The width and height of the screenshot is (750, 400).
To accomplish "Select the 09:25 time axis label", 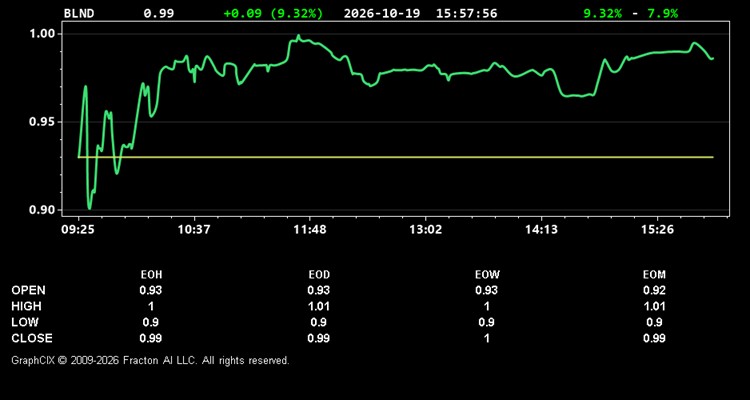I will click(78, 230).
